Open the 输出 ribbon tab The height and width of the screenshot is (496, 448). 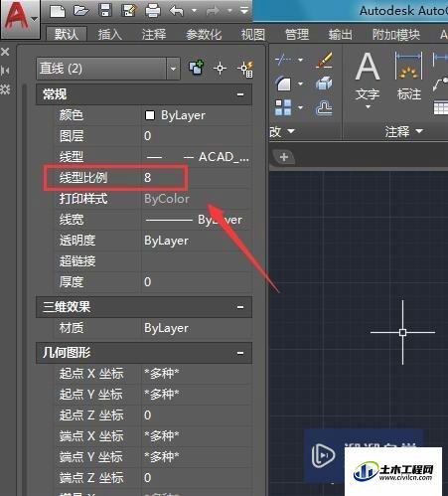[340, 34]
